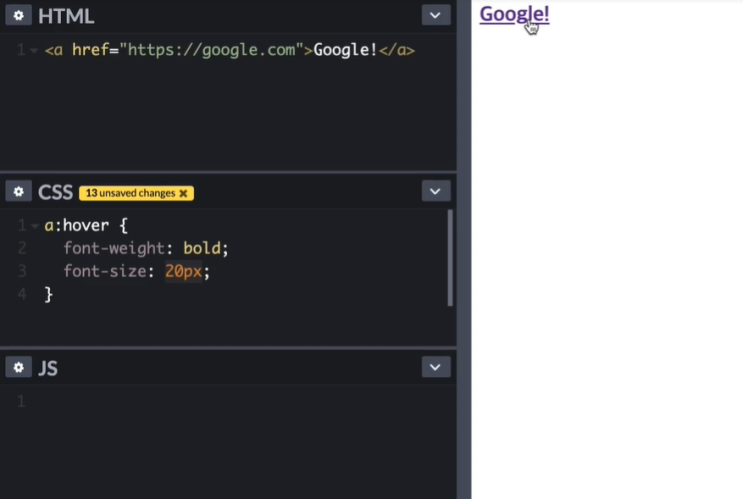This screenshot has height=499, width=743.
Task: Dismiss the 13 unsaved changes badge
Action: point(183,193)
